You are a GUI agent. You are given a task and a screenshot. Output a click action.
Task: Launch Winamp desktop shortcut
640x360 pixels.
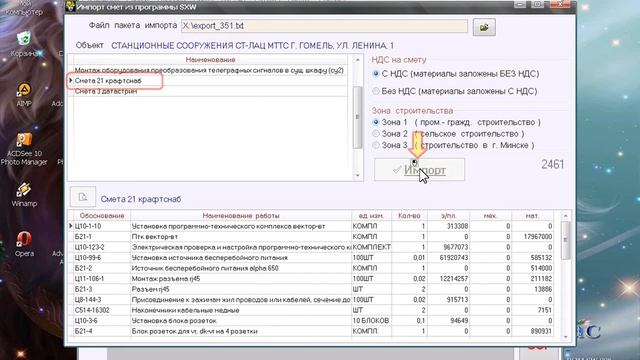24,194
